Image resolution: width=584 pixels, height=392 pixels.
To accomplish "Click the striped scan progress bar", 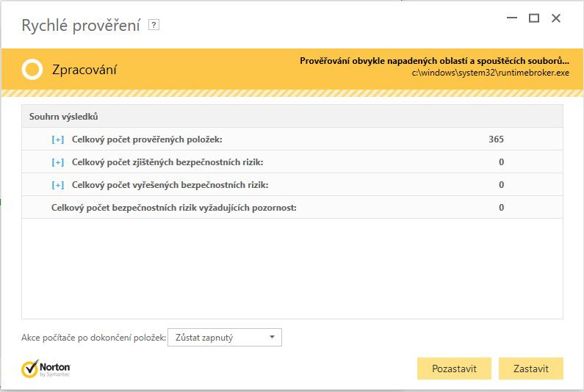I will click(292, 93).
